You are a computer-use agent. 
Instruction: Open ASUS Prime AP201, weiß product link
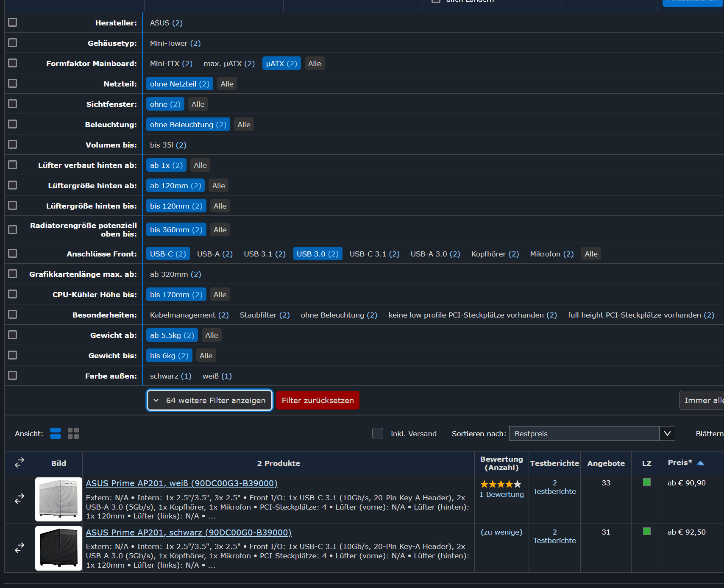(182, 483)
